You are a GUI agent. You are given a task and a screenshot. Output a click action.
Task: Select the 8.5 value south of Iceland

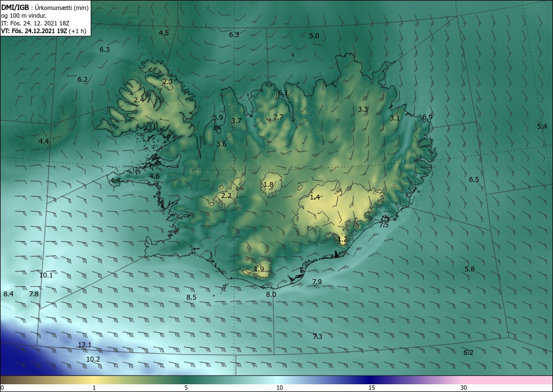(191, 297)
